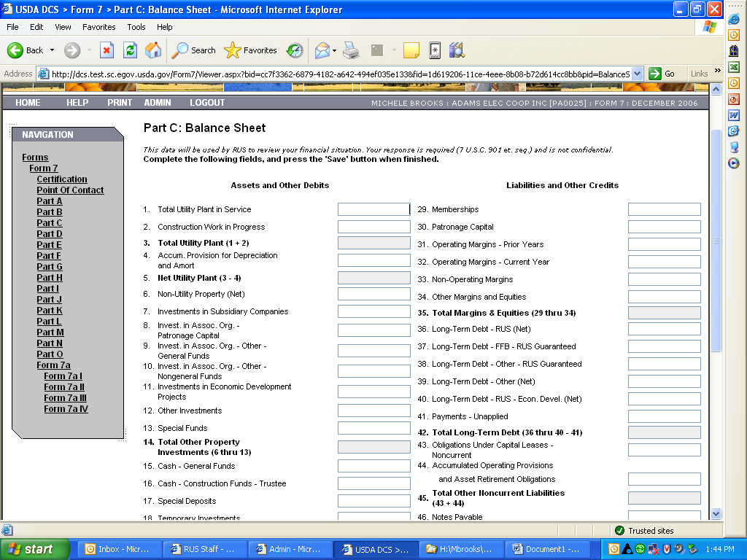Image resolution: width=747 pixels, height=560 pixels.
Task: Refresh the page via toolbar icon
Action: (x=130, y=50)
